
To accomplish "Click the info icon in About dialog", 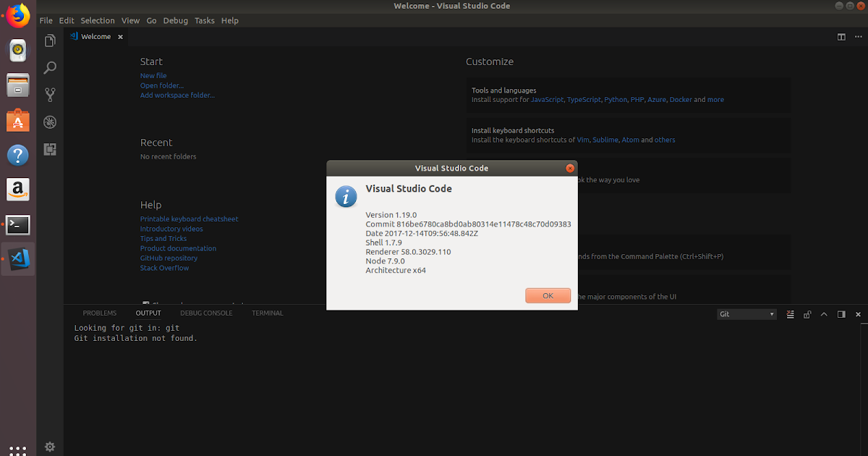I will tap(346, 196).
